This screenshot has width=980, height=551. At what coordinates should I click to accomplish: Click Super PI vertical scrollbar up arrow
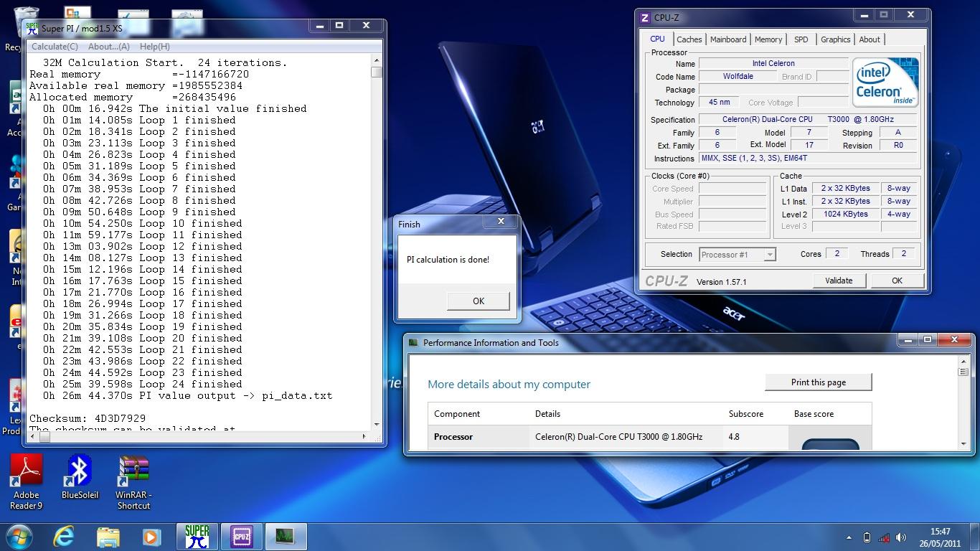pyautogui.click(x=377, y=61)
